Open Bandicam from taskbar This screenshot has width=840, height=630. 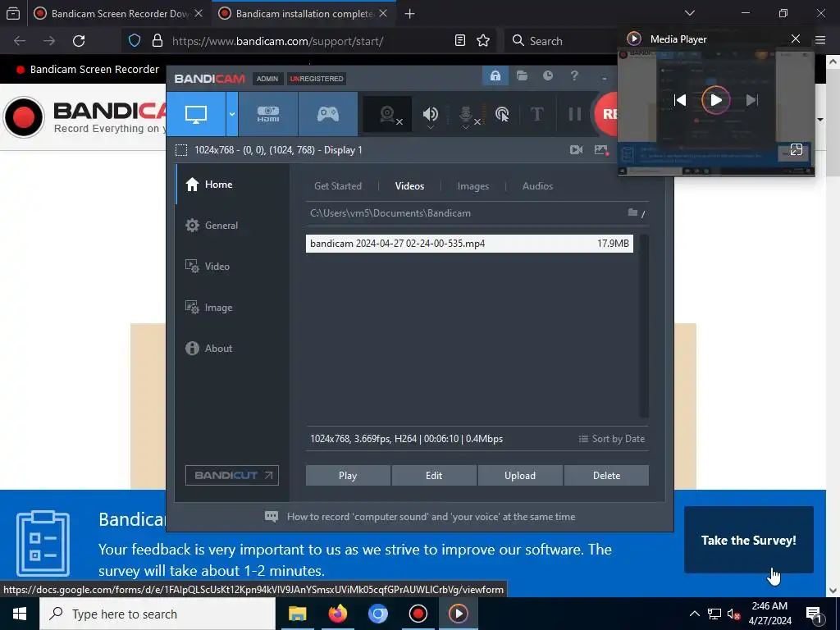click(418, 614)
